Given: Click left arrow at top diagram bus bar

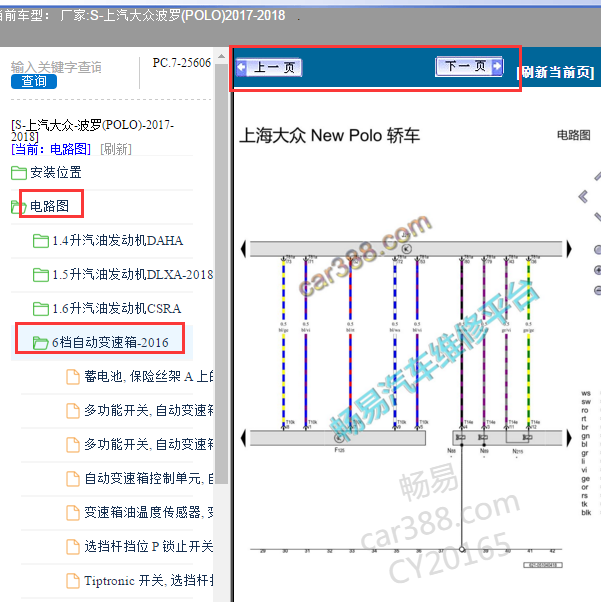Looking at the screenshot, I should tap(243, 249).
